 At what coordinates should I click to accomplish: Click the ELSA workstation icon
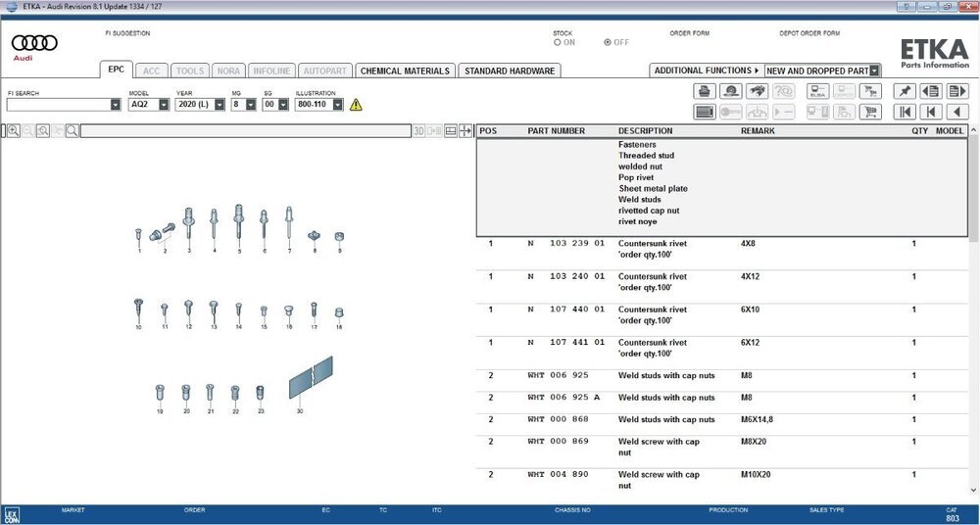click(x=818, y=91)
